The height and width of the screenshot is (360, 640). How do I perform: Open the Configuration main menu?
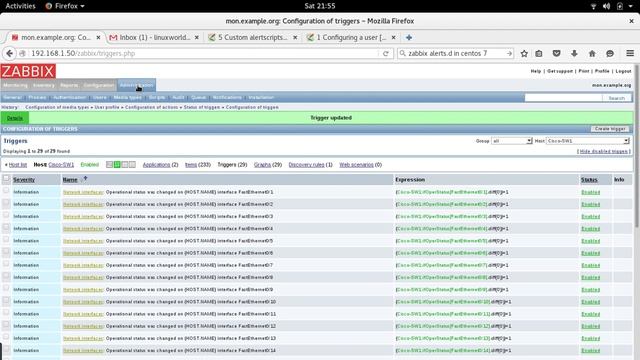pos(99,85)
